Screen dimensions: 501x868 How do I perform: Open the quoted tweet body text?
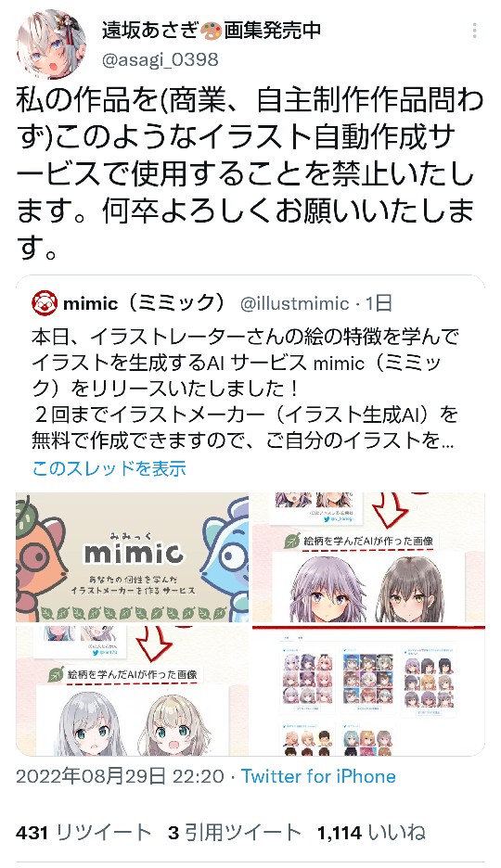point(245,389)
